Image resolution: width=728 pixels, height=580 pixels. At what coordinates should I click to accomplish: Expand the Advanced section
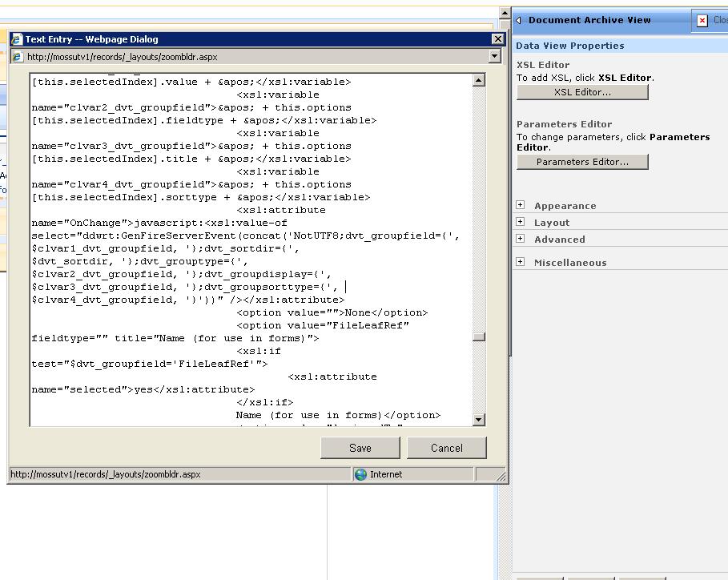(520, 238)
